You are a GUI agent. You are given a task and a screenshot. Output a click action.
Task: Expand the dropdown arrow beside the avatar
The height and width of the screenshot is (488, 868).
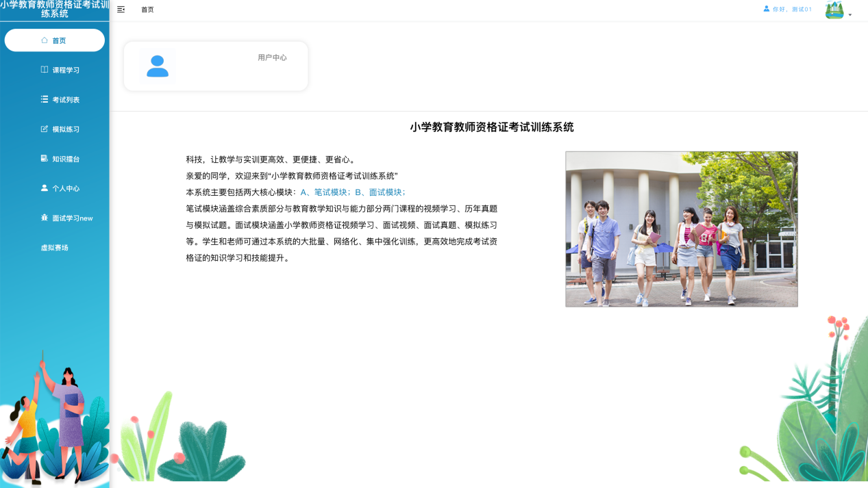(x=850, y=14)
